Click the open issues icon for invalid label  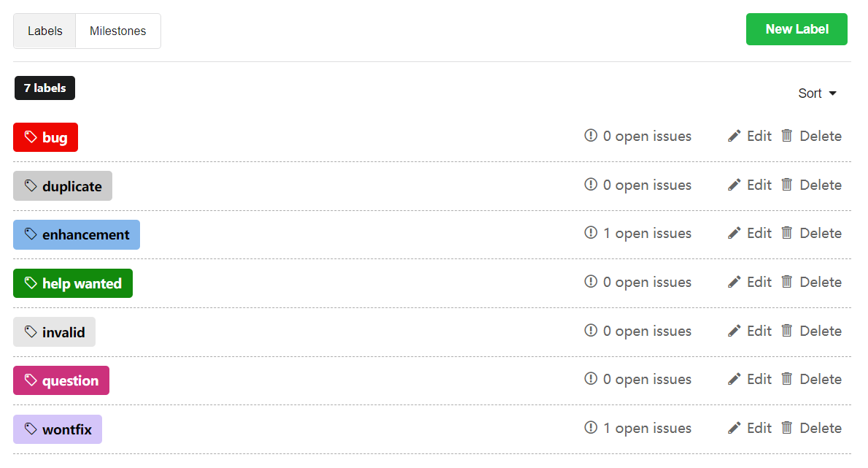591,331
